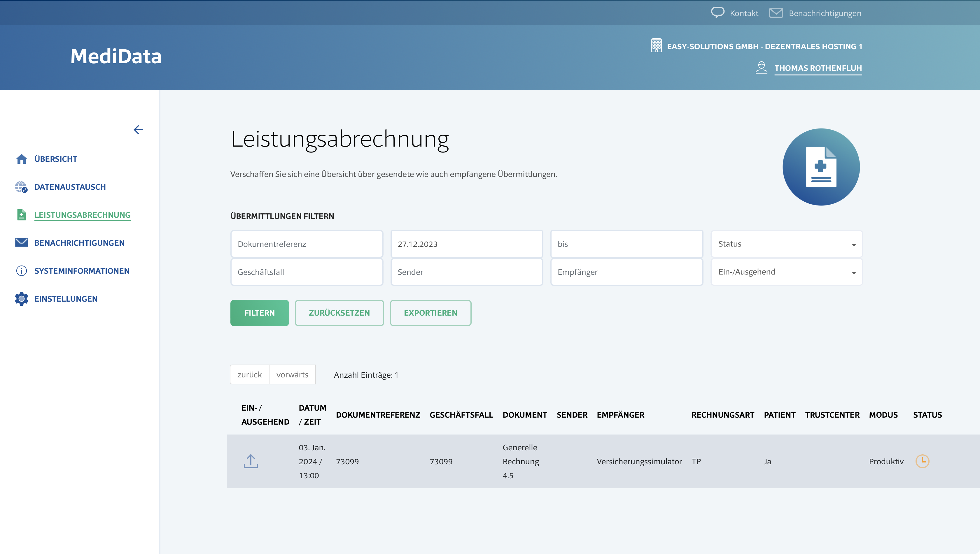This screenshot has width=980, height=554.
Task: Click the zurück pagination button
Action: 249,374
